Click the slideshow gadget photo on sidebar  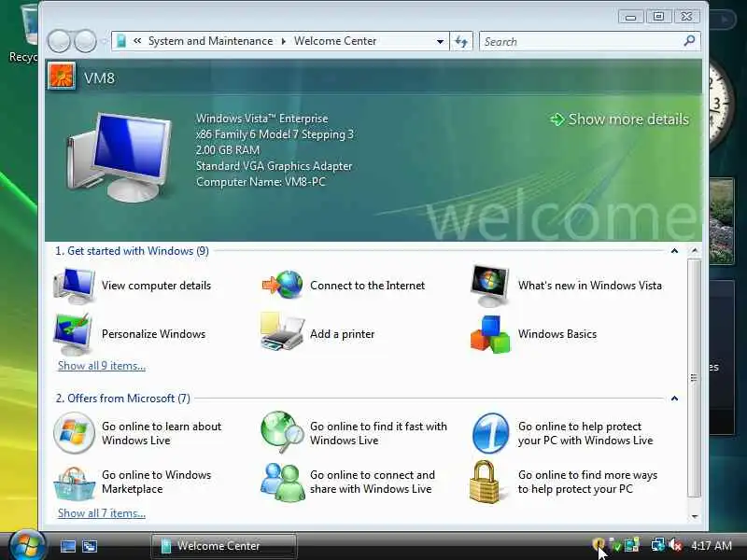coord(721,221)
